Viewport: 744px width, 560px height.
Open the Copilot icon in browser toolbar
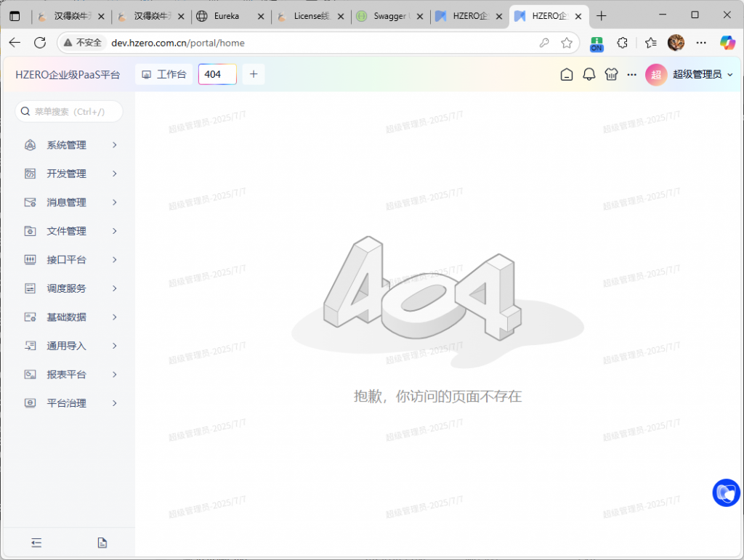coord(727,43)
